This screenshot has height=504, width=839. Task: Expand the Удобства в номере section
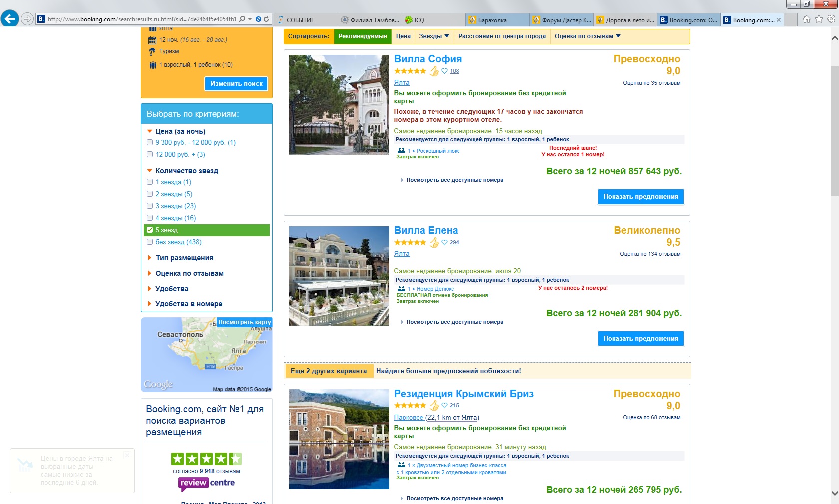pyautogui.click(x=188, y=304)
